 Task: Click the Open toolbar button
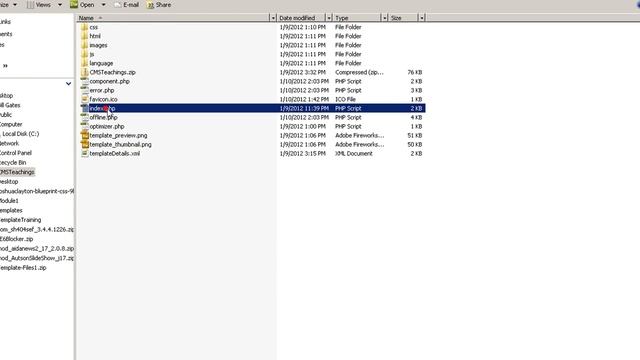pyautogui.click(x=82, y=5)
